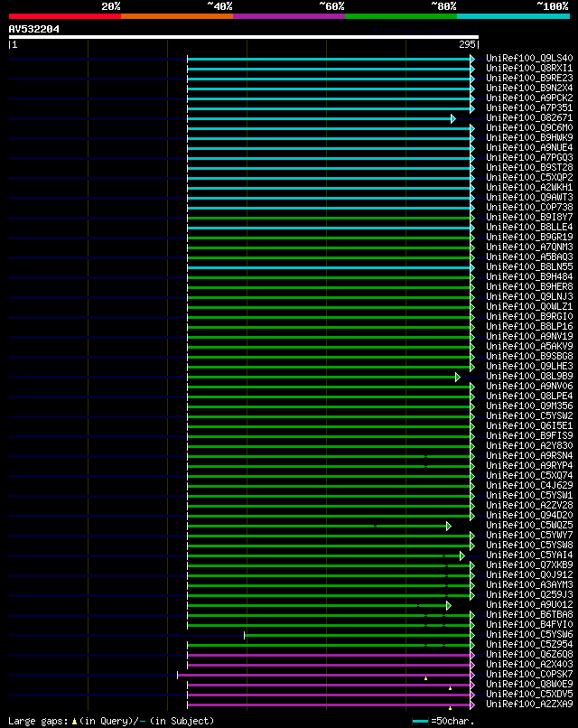578x728 pixels.
Task: Click the arrowhead on the UniRef100_Q8L9B9 alignment
Action: pyautogui.click(x=458, y=377)
